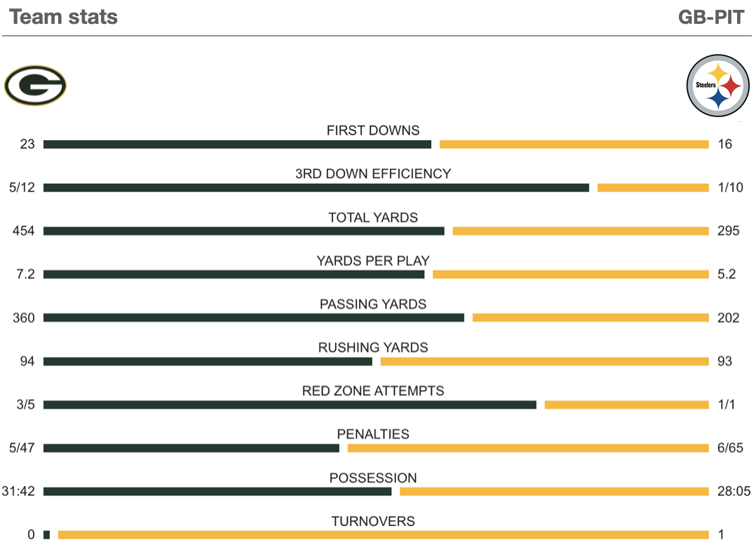Screen dimensions: 756x554
Task: Click the Green Bay Packers logo
Action: click(x=35, y=86)
